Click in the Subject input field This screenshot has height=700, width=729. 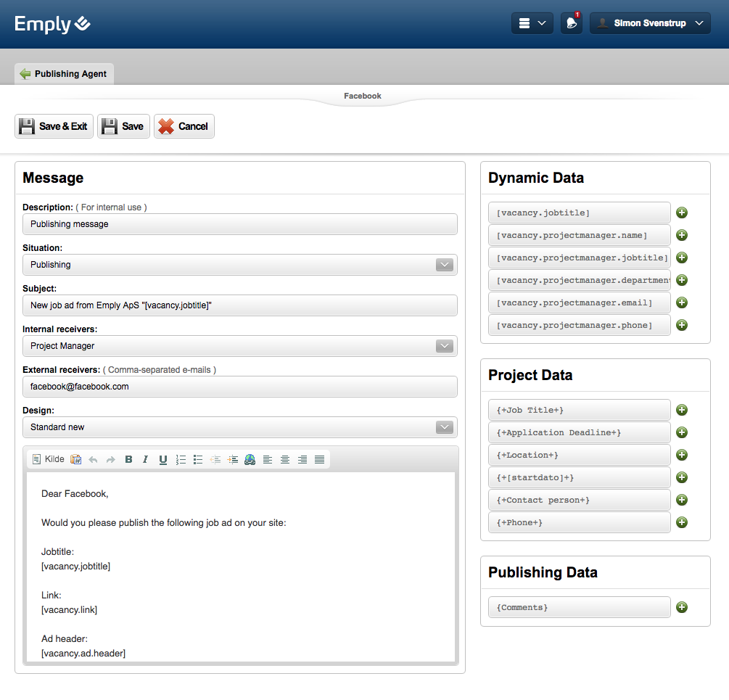239,305
